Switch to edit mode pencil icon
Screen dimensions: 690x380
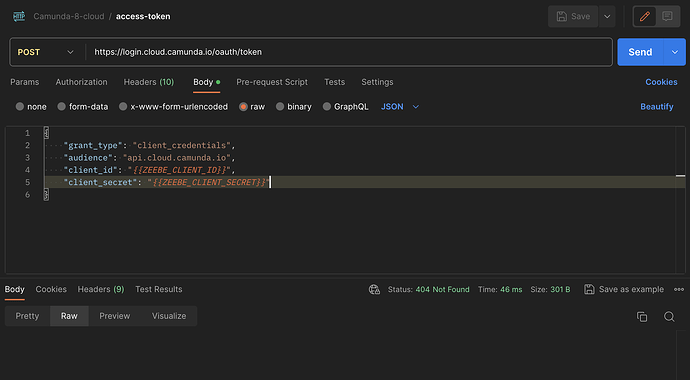click(x=645, y=16)
